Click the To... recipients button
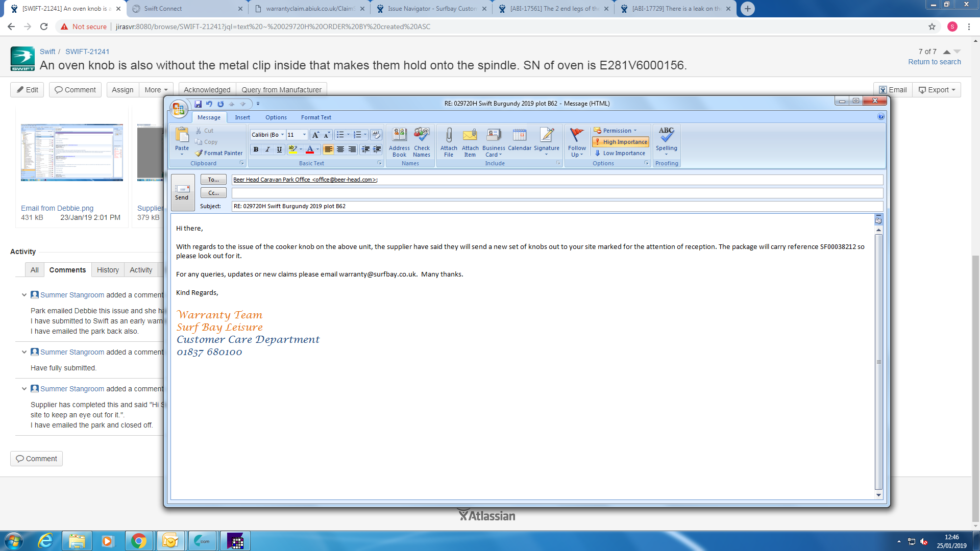 [213, 180]
